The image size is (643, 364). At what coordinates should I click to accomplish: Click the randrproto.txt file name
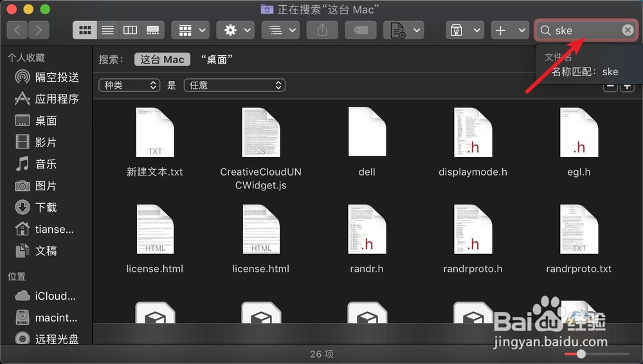(579, 269)
